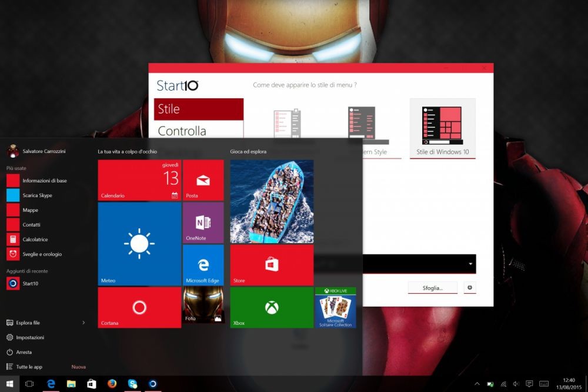
Task: Open the Microsoft Solitaire Collection tile
Action: coord(335,307)
